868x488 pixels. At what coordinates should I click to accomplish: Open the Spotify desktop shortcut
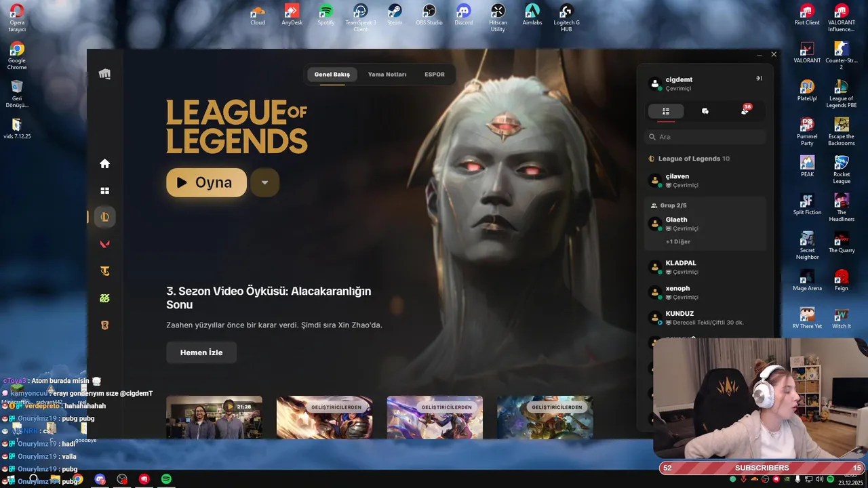pyautogui.click(x=326, y=15)
